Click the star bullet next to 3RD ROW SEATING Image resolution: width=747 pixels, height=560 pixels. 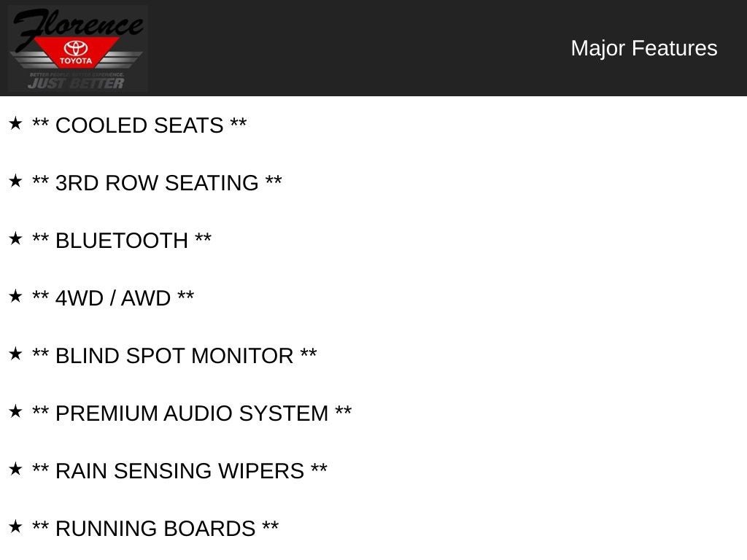point(15,181)
